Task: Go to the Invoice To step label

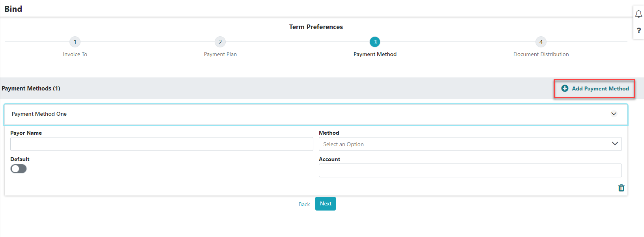Action: pyautogui.click(x=75, y=54)
